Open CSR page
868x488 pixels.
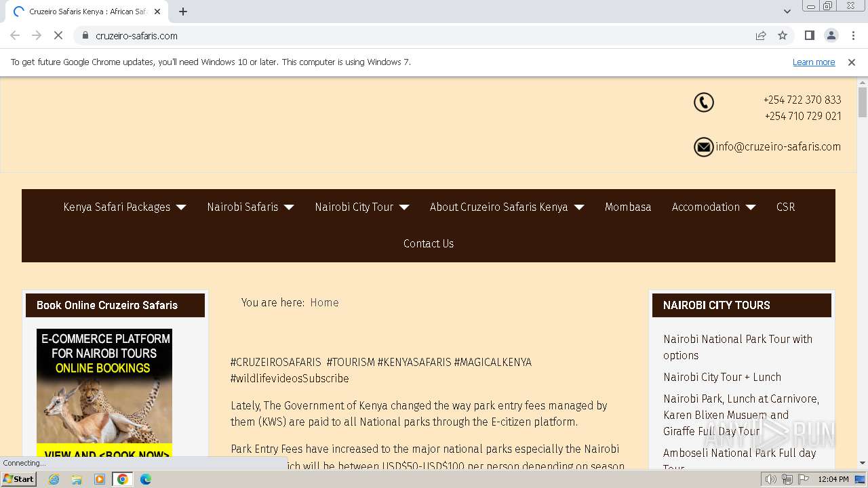pyautogui.click(x=785, y=207)
